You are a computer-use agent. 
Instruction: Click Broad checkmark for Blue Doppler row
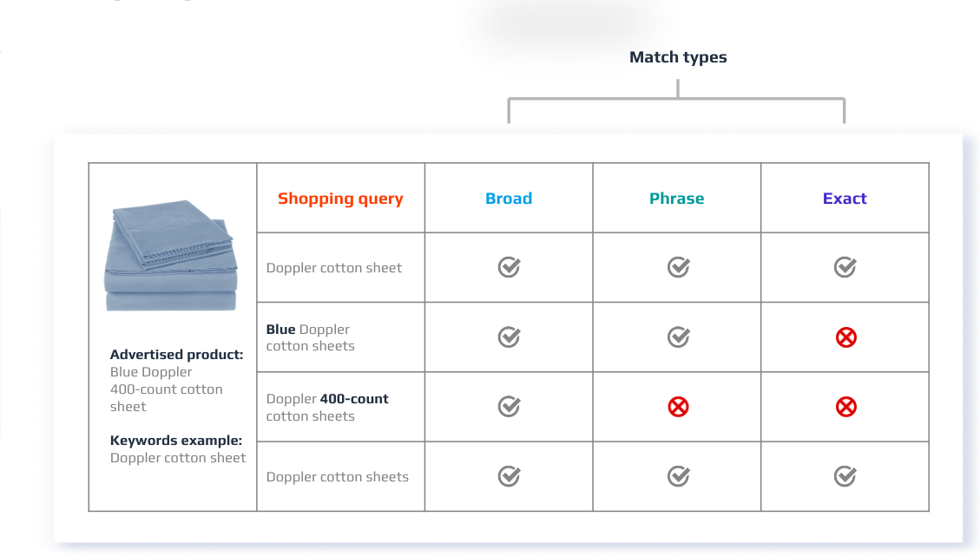(509, 337)
